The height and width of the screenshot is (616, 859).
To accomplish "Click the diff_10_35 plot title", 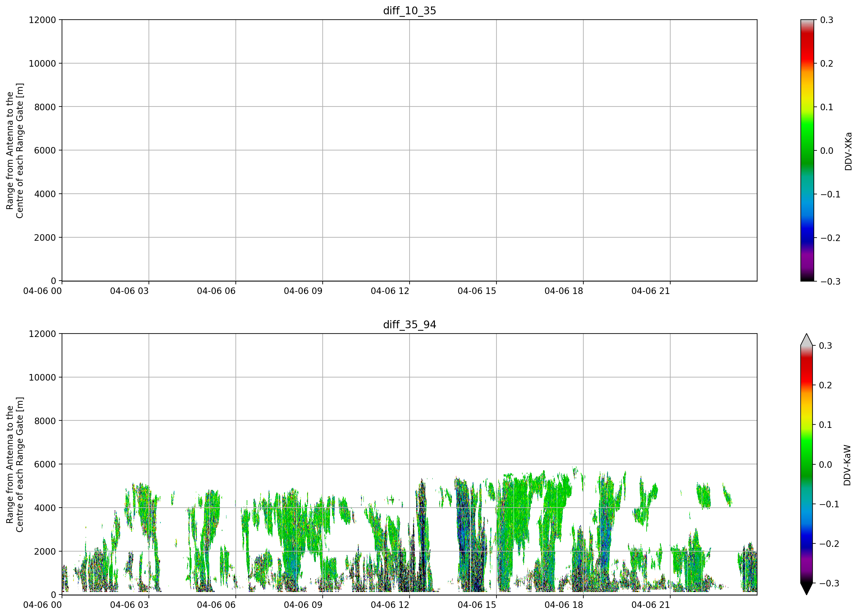I will coord(410,11).
